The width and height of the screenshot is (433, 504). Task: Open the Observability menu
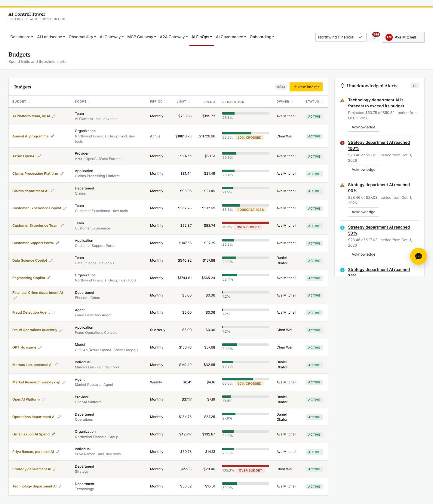[x=82, y=37]
